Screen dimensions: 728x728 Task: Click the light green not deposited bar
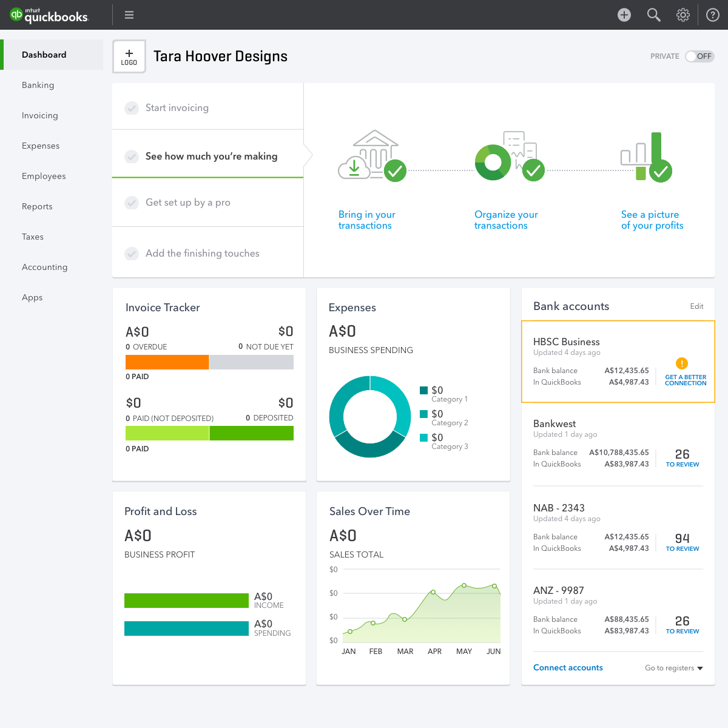pos(167,433)
